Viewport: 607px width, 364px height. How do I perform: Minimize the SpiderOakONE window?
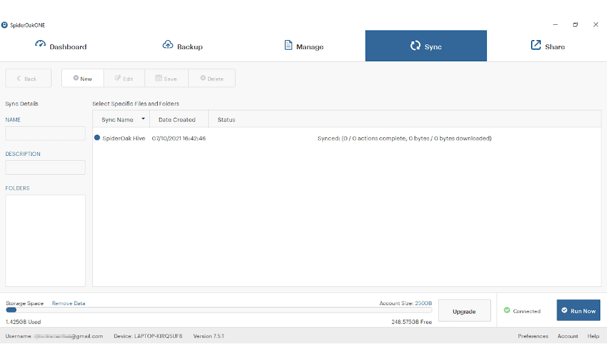pyautogui.click(x=555, y=25)
